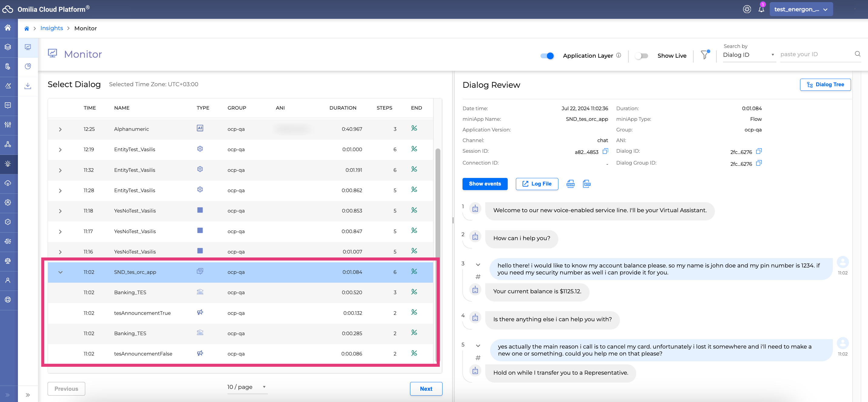The image size is (868, 402).
Task: Enable the Show Live toggle
Action: point(641,56)
